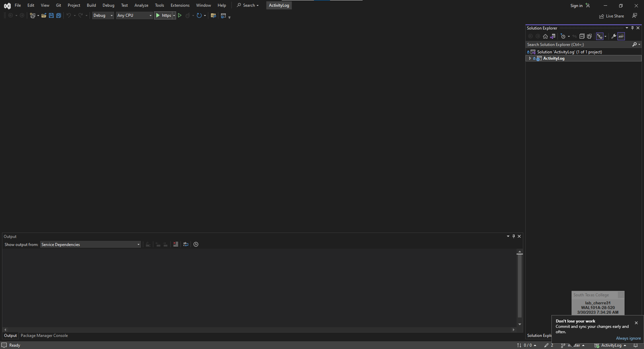Image resolution: width=644 pixels, height=349 pixels.
Task: Switch views icon in Solution Explorer toolbar
Action: coord(553,36)
